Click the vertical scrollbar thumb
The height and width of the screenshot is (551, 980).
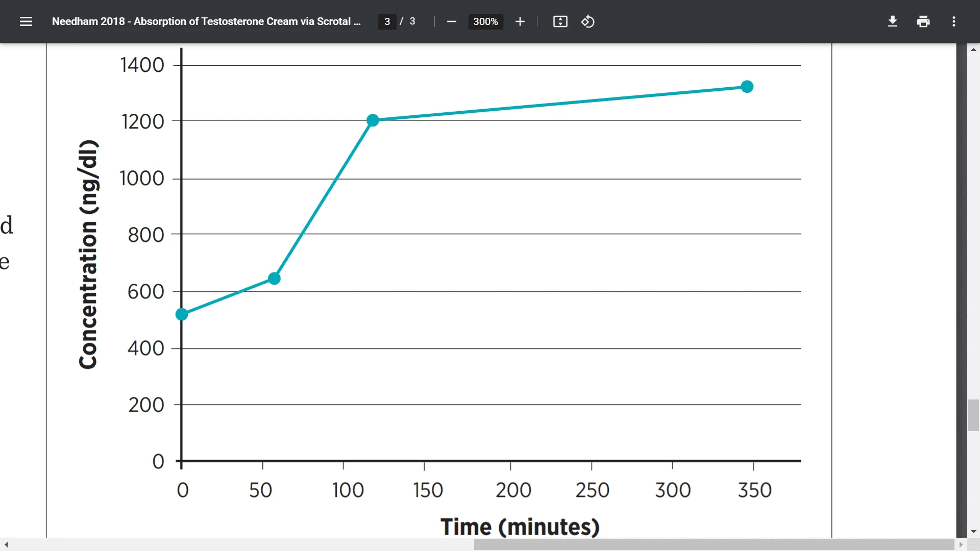click(x=973, y=415)
